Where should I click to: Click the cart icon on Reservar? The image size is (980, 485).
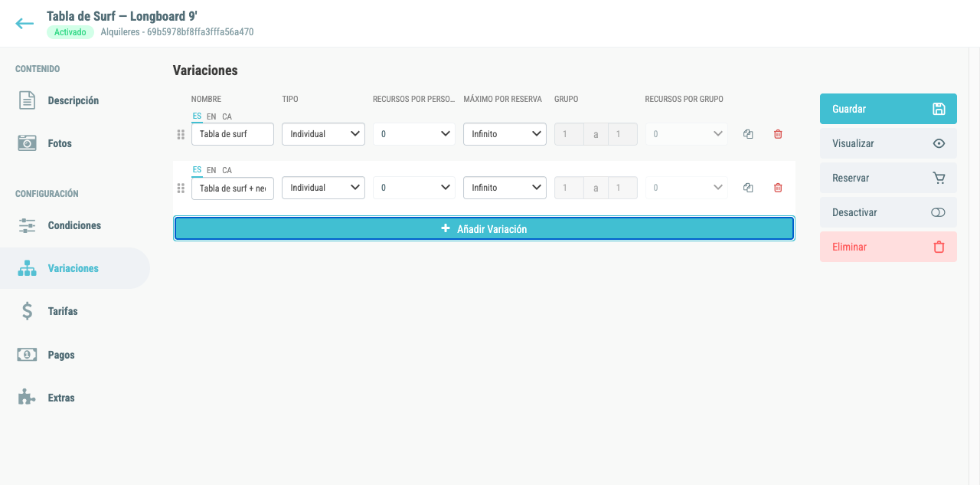tap(939, 178)
